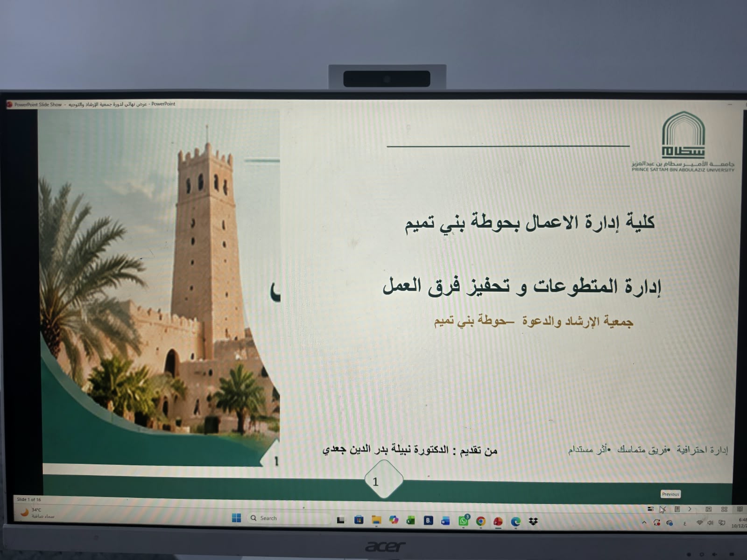747x560 pixels.
Task: Change the Arabic input language indicator
Action: pyautogui.click(x=685, y=523)
